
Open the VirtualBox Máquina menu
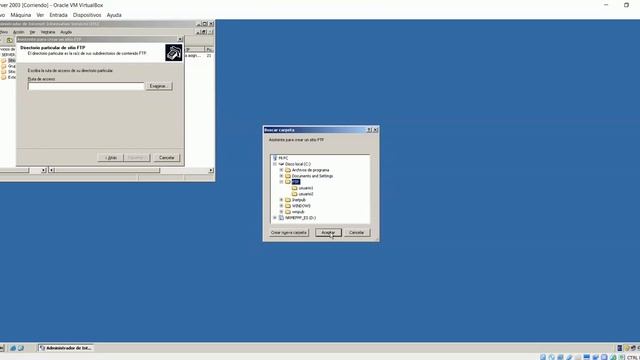(x=20, y=15)
